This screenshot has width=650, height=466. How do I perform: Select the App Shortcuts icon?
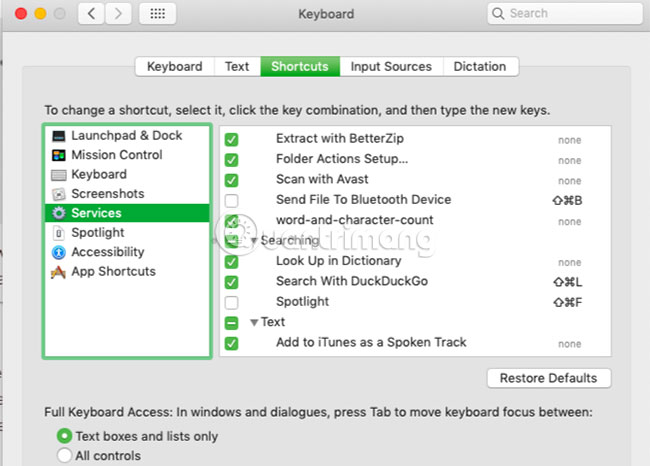(x=59, y=272)
